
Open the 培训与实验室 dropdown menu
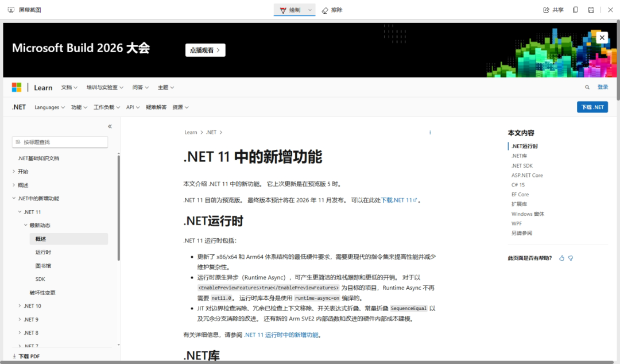[105, 87]
